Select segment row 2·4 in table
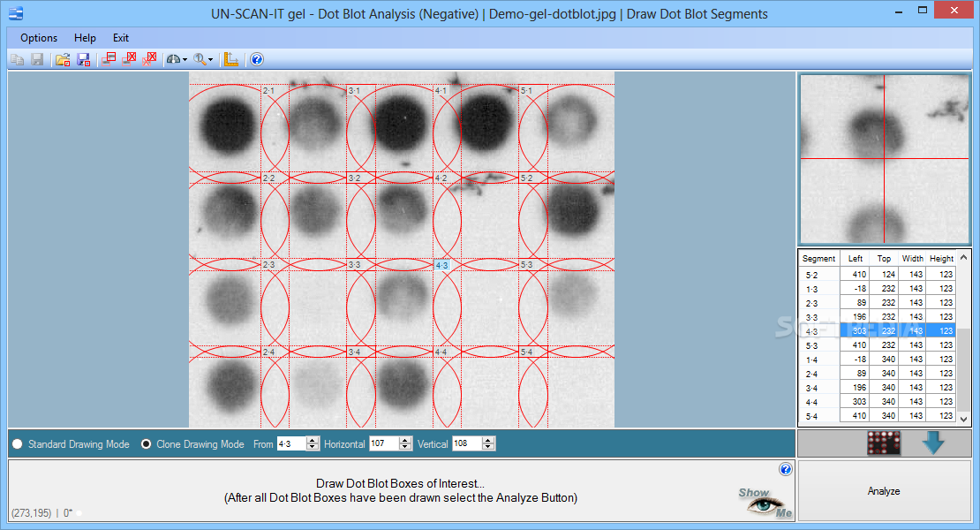 point(878,374)
